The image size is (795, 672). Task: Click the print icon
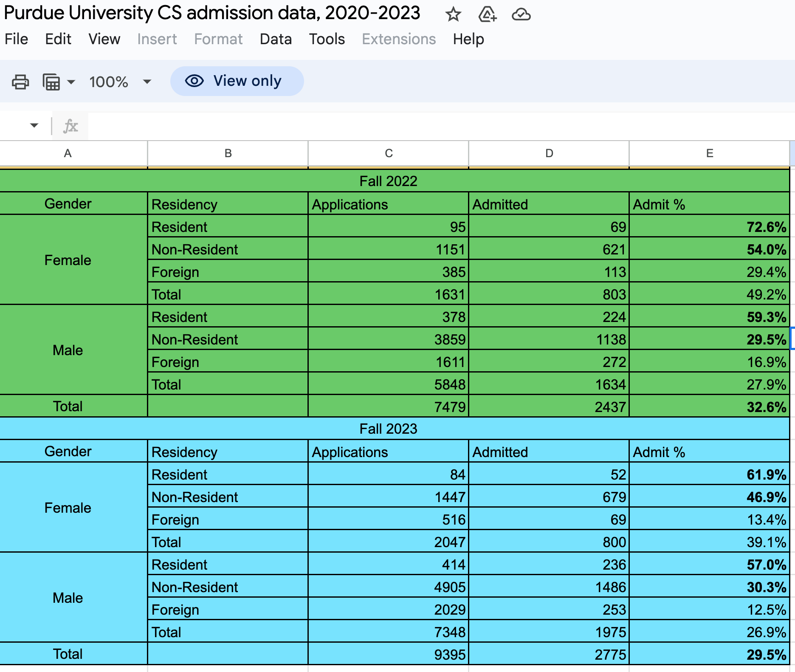pos(20,82)
